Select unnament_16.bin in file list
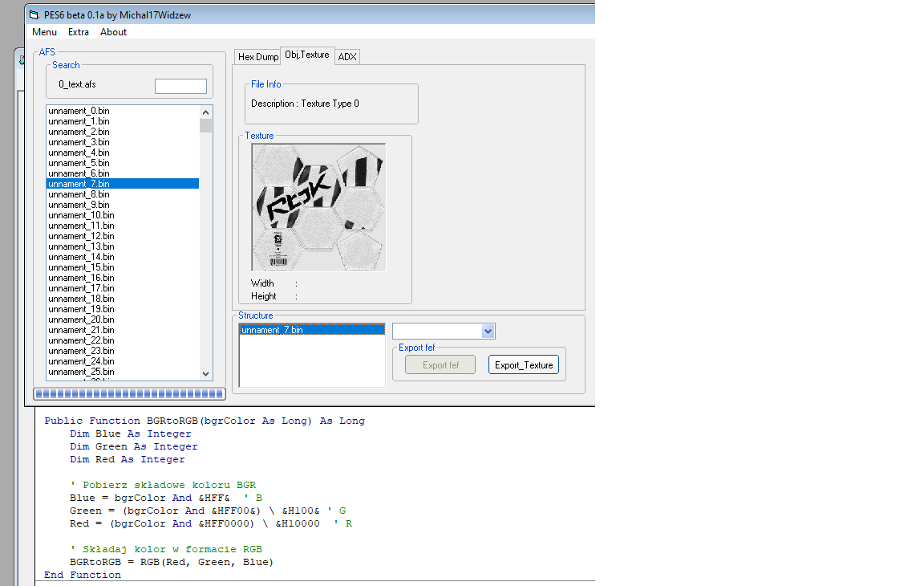The height and width of the screenshot is (586, 924). click(123, 279)
